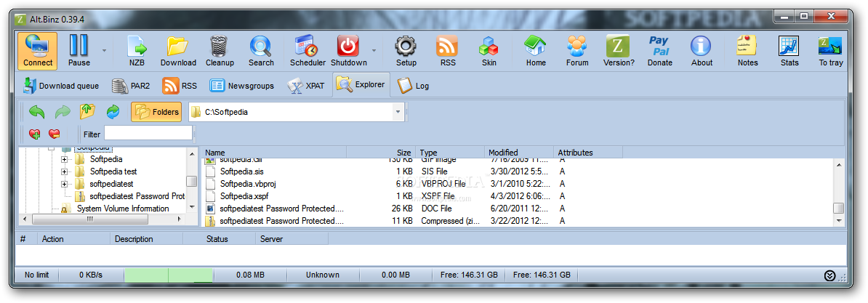
Task: Select the Softpedia.xspf file row
Action: pyautogui.click(x=517, y=195)
